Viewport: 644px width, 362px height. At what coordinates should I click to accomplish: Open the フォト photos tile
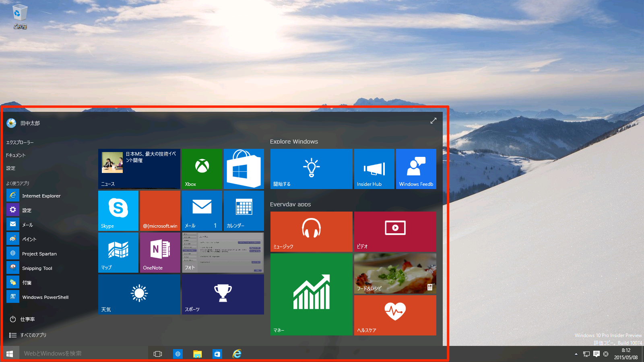pos(223,253)
